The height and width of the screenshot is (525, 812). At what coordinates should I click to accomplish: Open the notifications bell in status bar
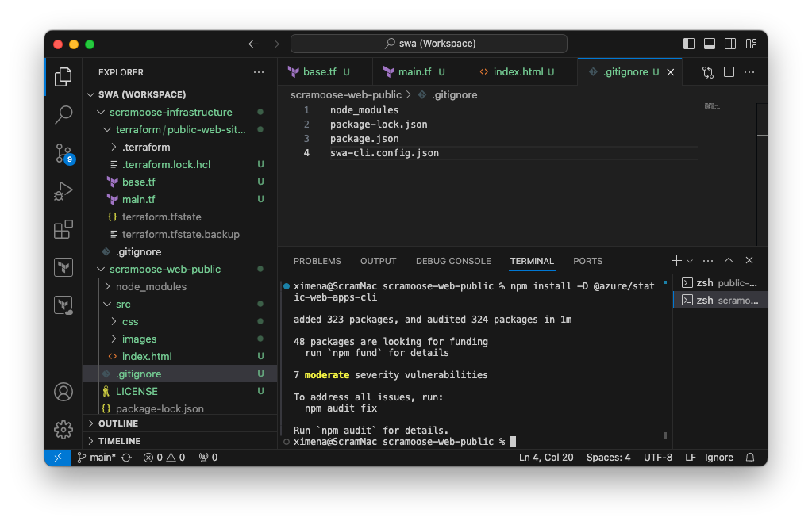[x=750, y=458]
